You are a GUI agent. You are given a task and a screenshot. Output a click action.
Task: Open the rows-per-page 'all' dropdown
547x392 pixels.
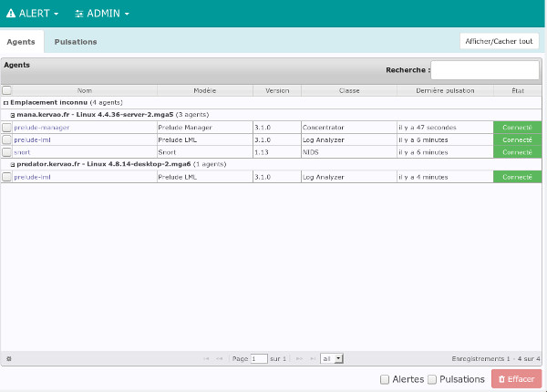[332, 359]
